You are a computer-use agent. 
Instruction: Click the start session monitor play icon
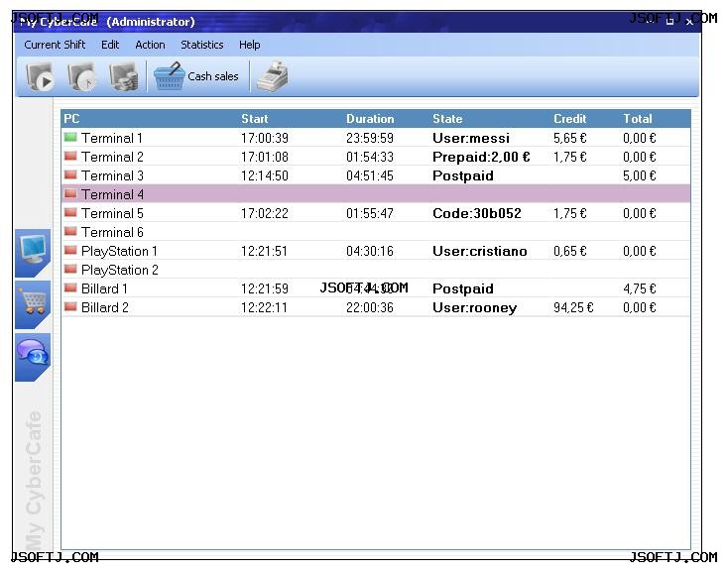click(x=40, y=76)
